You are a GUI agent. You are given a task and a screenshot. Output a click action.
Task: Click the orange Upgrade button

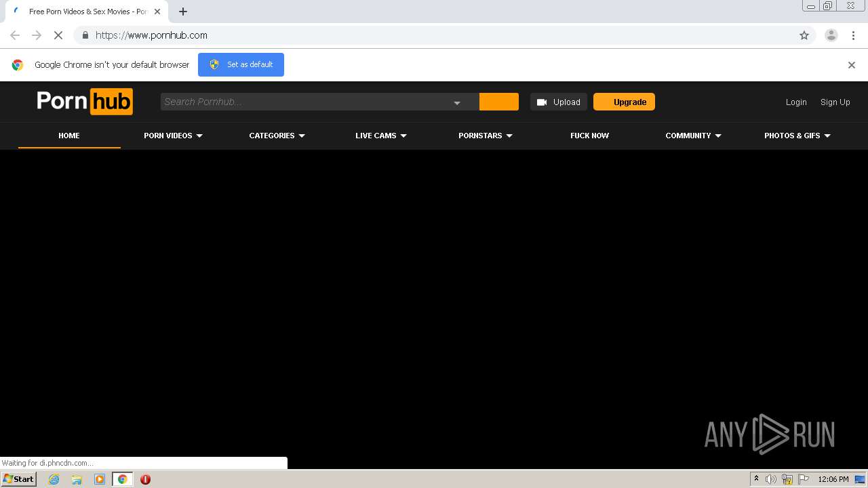pyautogui.click(x=624, y=102)
